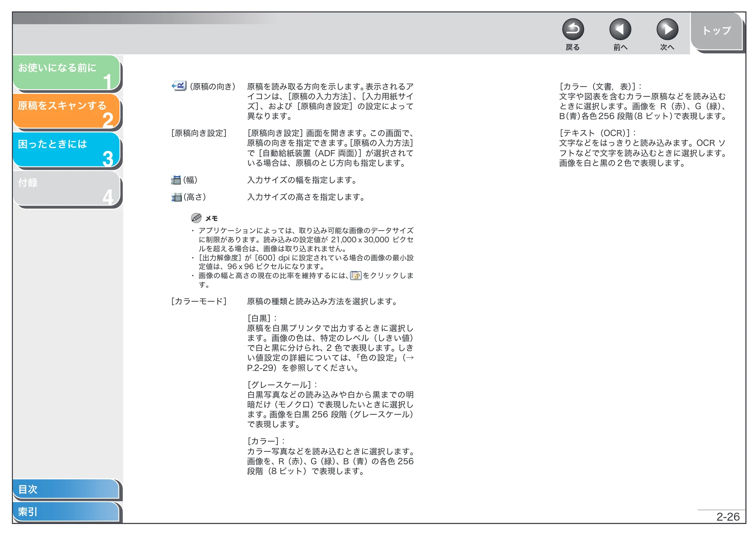
Task: Click the [白黒]: heading
Action: (x=262, y=318)
